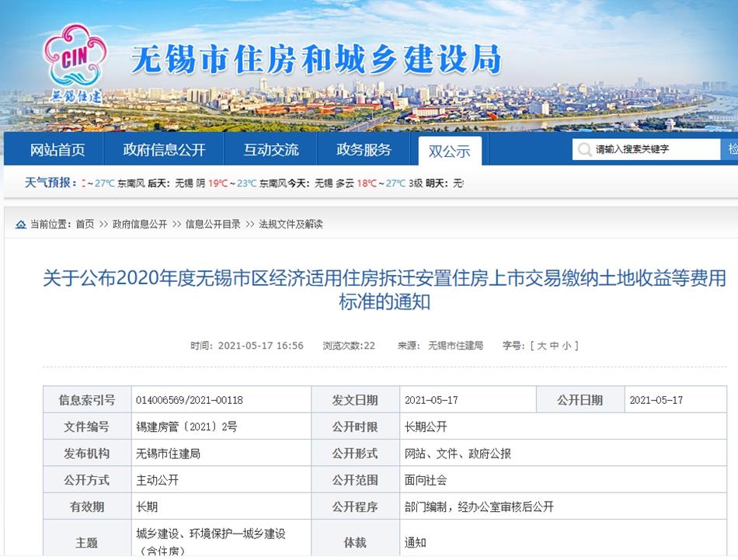
Task: Open the 法规文件及解读 breadcrumb link
Action: (x=291, y=224)
